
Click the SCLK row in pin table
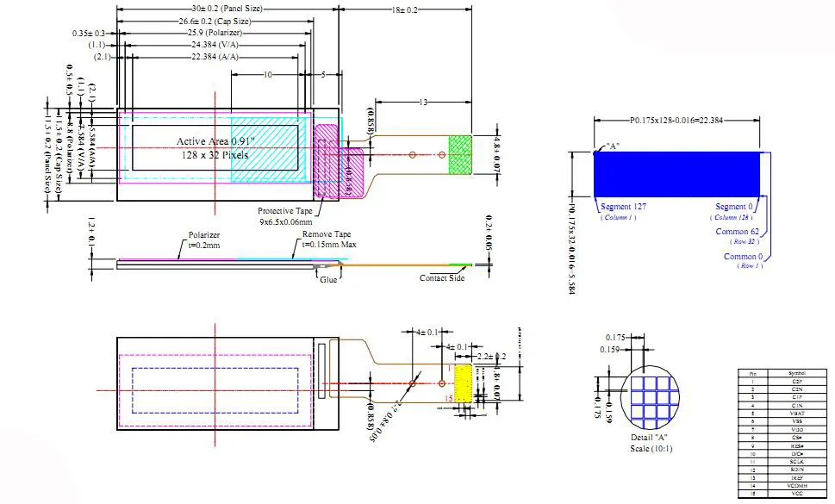point(782,462)
